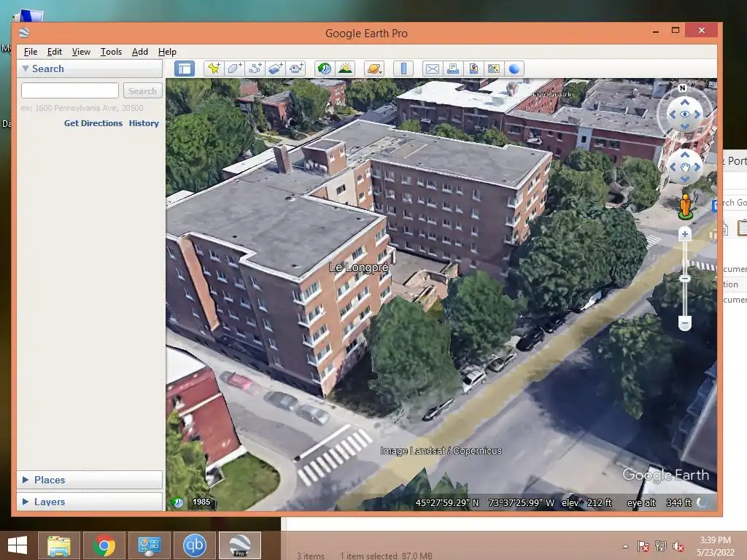
Task: Click the Google Earth Pro taskbar icon
Action: pyautogui.click(x=239, y=545)
